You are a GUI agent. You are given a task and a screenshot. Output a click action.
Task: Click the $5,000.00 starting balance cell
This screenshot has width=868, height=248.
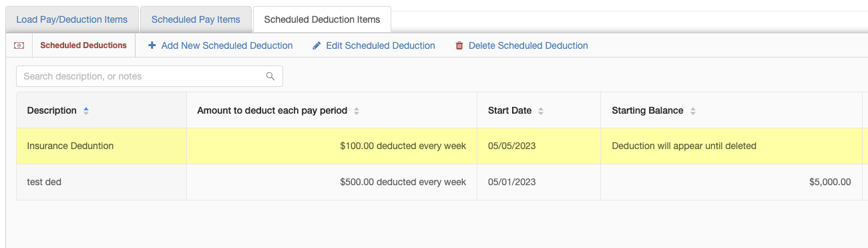pyautogui.click(x=731, y=182)
